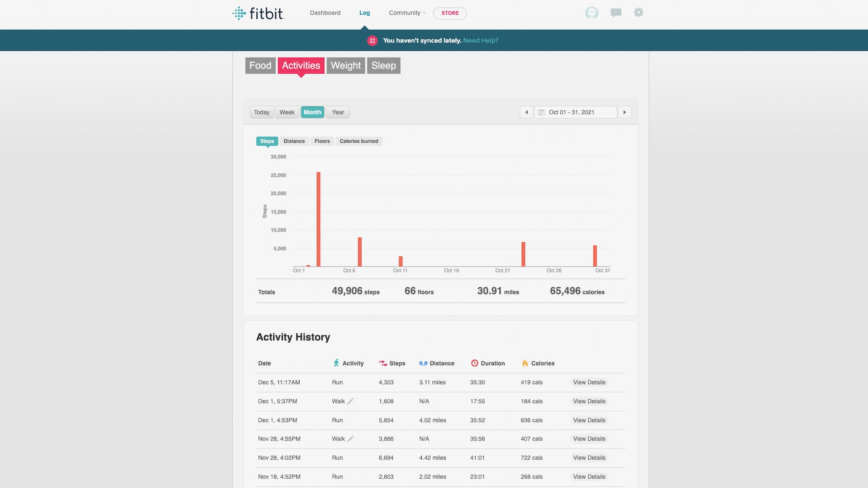Expand the Year view dropdown
868x488 pixels.
pos(337,111)
